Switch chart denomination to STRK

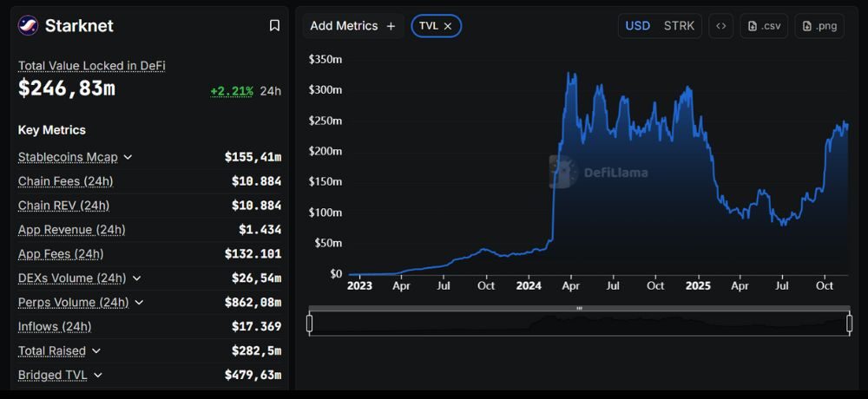point(679,26)
